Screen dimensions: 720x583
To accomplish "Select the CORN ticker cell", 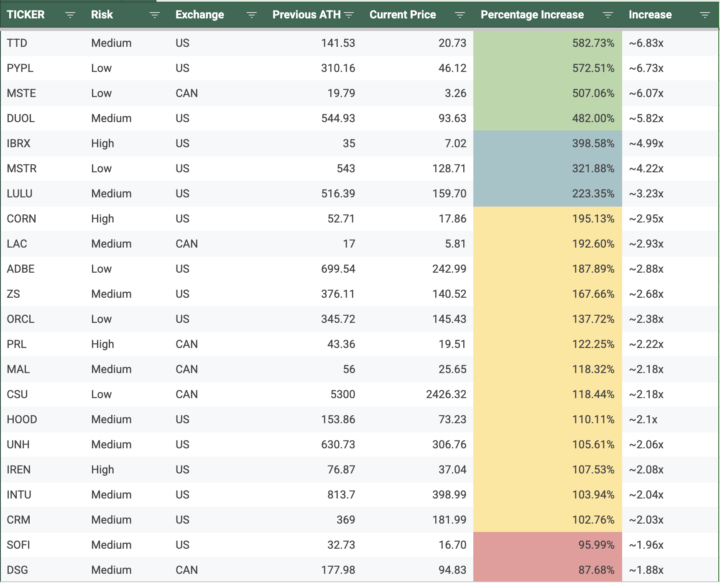I will pos(43,219).
